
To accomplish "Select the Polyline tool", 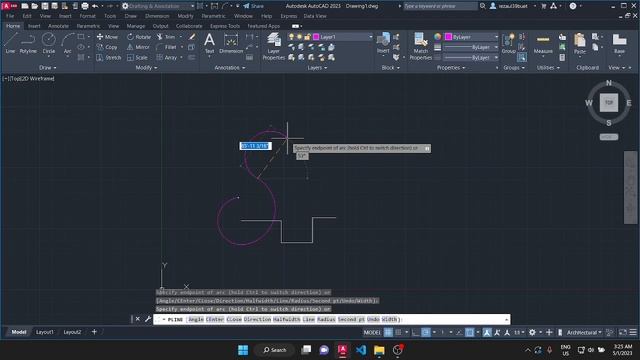I will [28, 44].
